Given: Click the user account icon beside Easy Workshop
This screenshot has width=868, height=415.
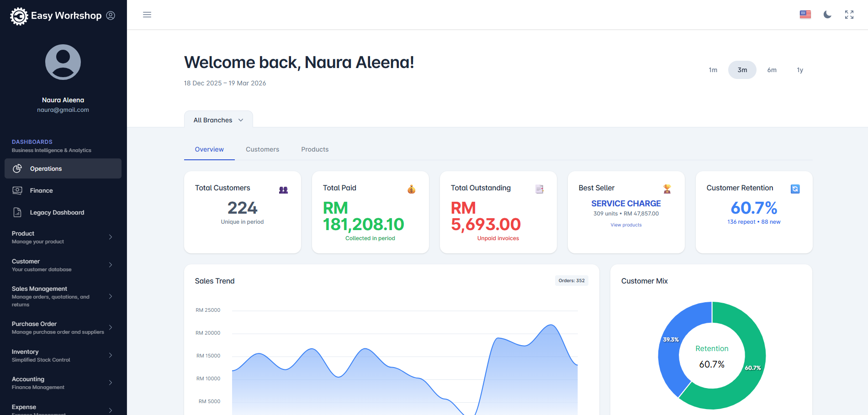Looking at the screenshot, I should (x=111, y=15).
